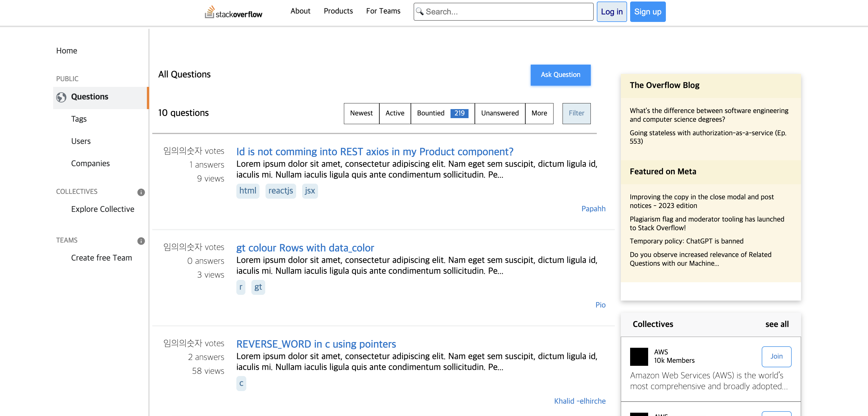Click the '10k Members' text
The width and height of the screenshot is (868, 416).
674,360
